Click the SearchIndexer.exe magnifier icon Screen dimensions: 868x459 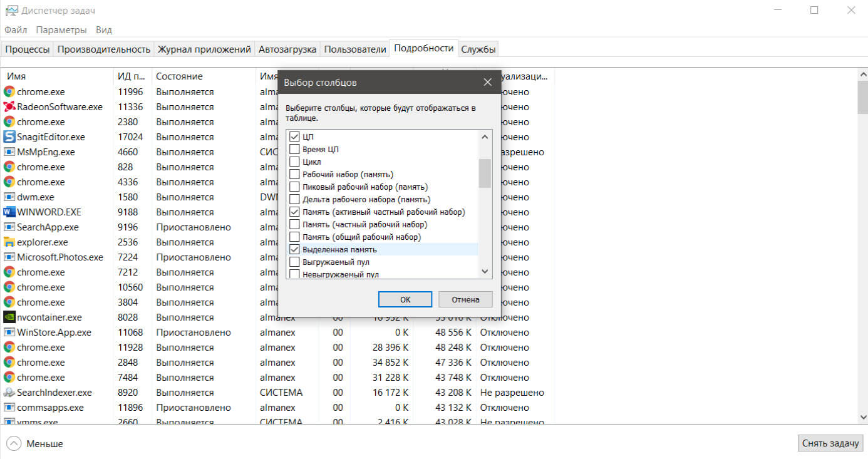point(9,393)
